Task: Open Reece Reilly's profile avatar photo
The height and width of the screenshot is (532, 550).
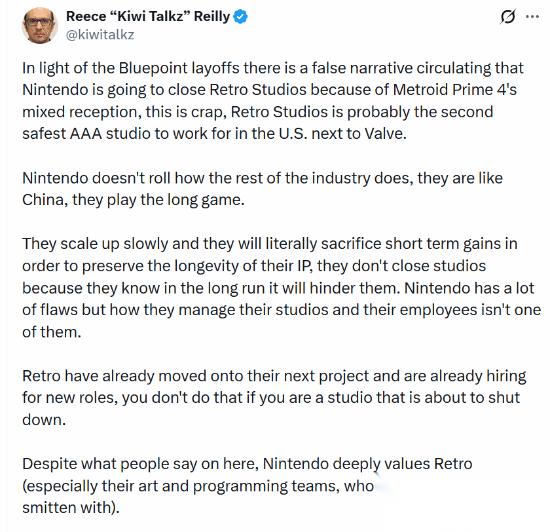Action: [x=39, y=25]
